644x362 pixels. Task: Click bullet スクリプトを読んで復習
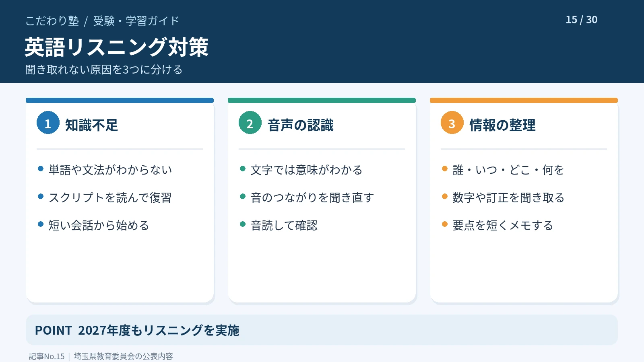click(110, 198)
